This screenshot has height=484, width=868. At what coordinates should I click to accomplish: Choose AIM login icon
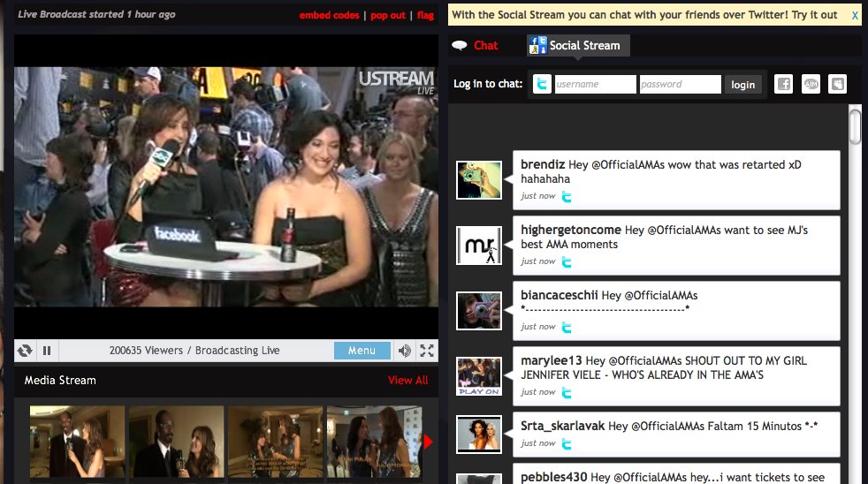point(811,84)
